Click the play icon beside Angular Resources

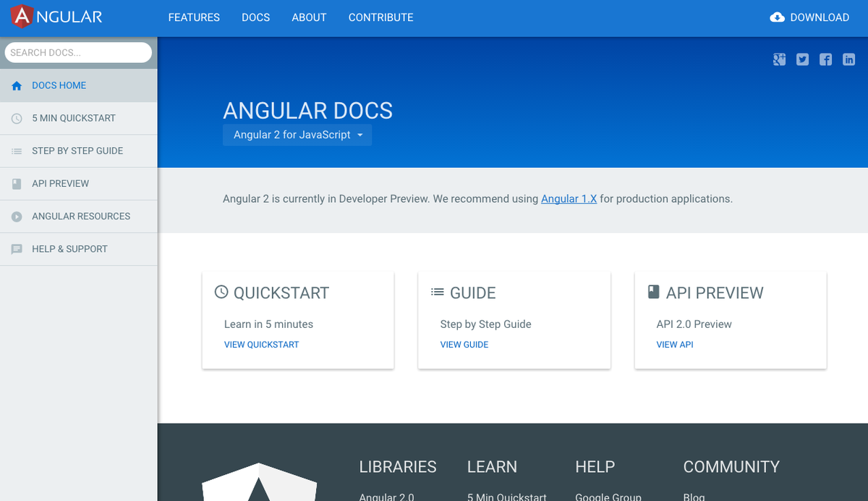[x=17, y=216]
